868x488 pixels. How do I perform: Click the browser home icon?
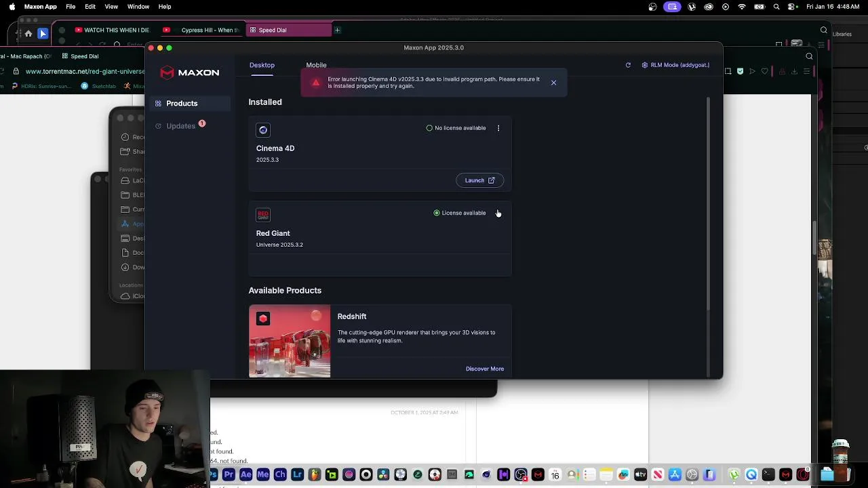[x=28, y=33]
